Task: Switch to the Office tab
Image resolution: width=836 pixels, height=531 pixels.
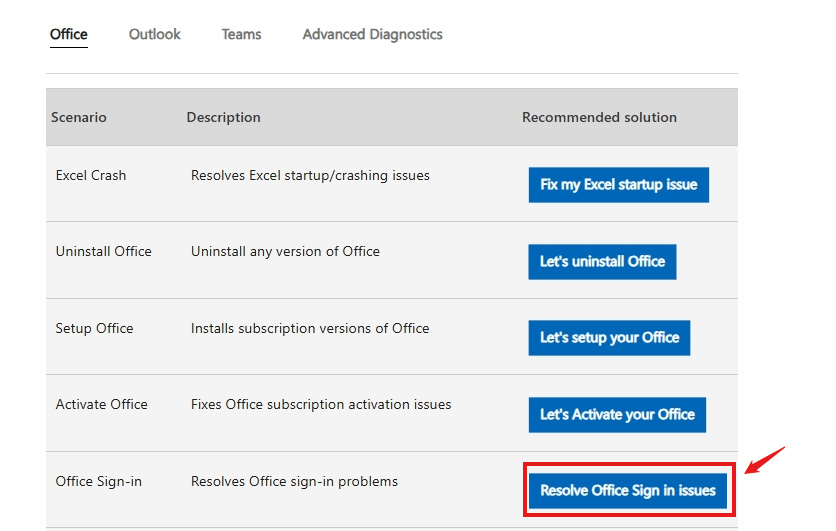Action: (x=69, y=35)
